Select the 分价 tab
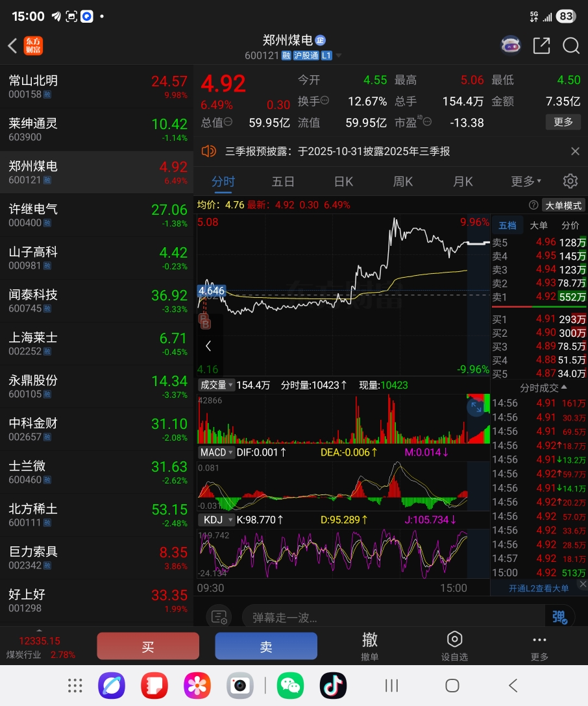Screen dimensions: 588x706 (570, 226)
